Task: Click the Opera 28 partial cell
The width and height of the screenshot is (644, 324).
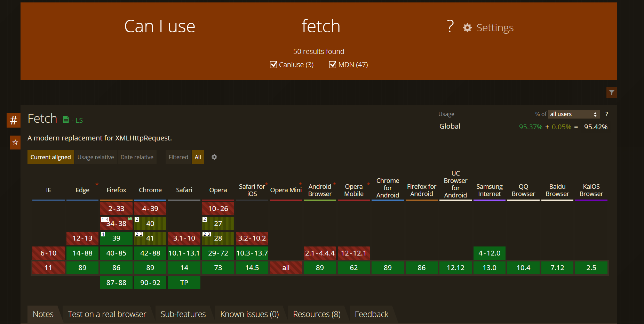Action: [218, 238]
